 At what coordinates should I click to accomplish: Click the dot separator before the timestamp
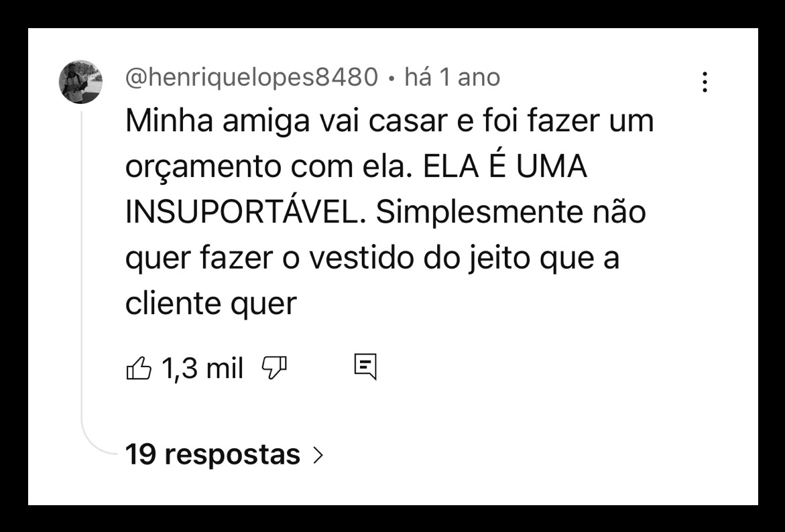391,79
